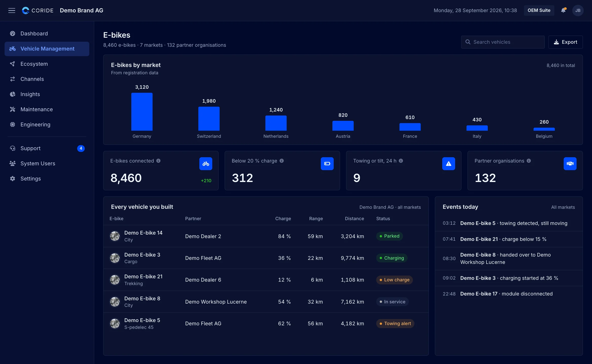Screen dimensions: 592x364
Task: Click the Switzerland bar in chart
Action: tap(209, 119)
